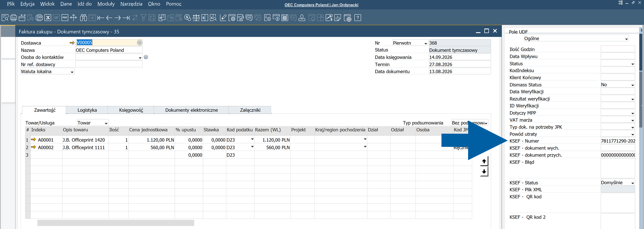644x229 pixels.
Task: Open the Messages/Alerts speech bubble icon
Action: 249,18
